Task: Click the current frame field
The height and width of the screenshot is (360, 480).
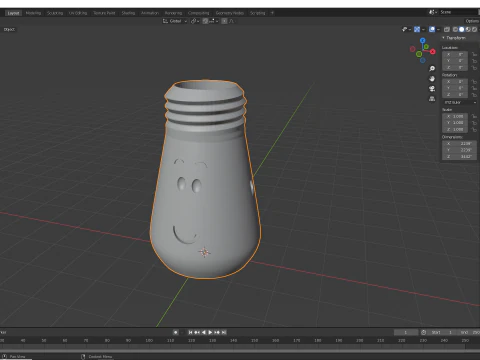Action: [406, 332]
